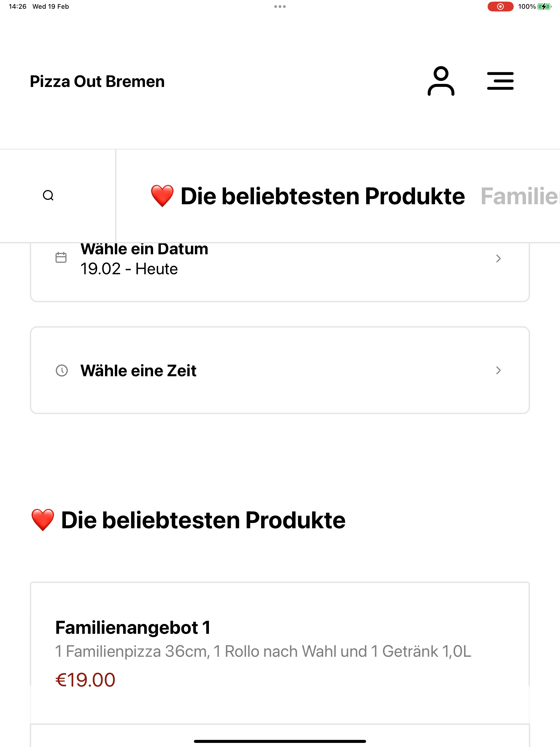
Task: Click the calendar icon beside Wähle ein Datum
Action: 61,258
